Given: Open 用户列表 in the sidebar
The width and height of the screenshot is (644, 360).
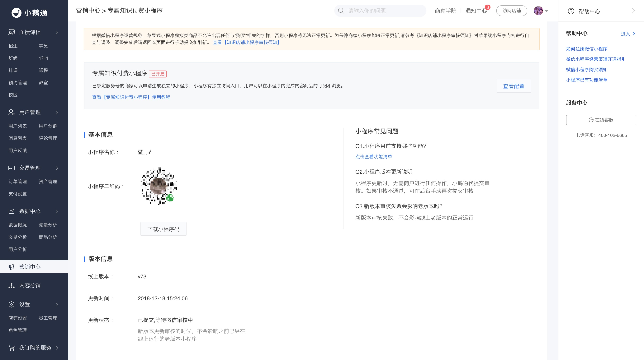Looking at the screenshot, I should (17, 126).
